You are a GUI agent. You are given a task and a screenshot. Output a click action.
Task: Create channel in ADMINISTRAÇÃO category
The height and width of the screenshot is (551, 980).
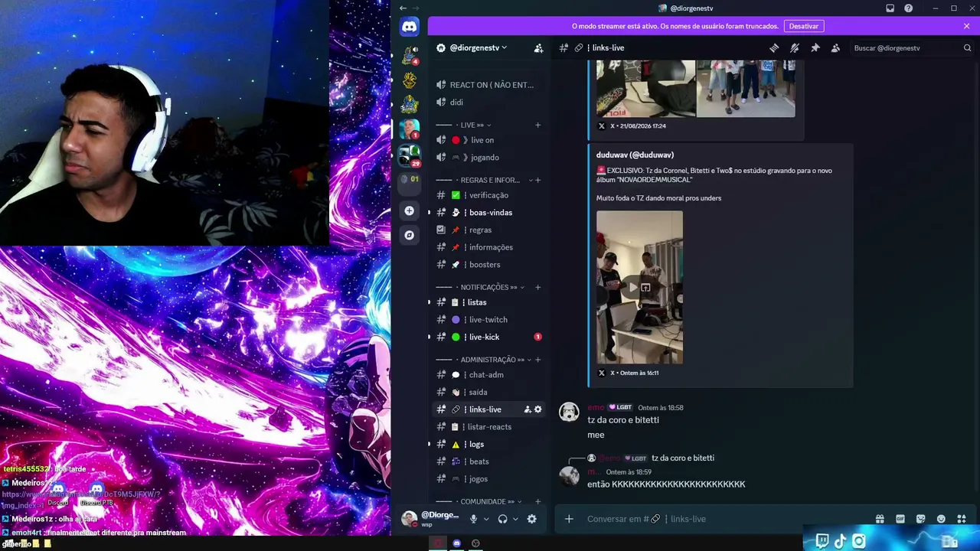click(x=538, y=360)
